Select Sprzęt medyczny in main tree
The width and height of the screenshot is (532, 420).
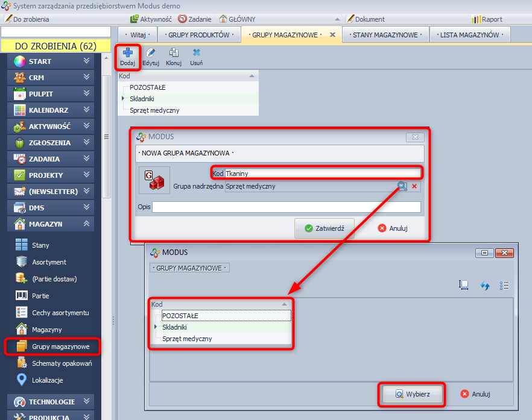click(x=154, y=110)
